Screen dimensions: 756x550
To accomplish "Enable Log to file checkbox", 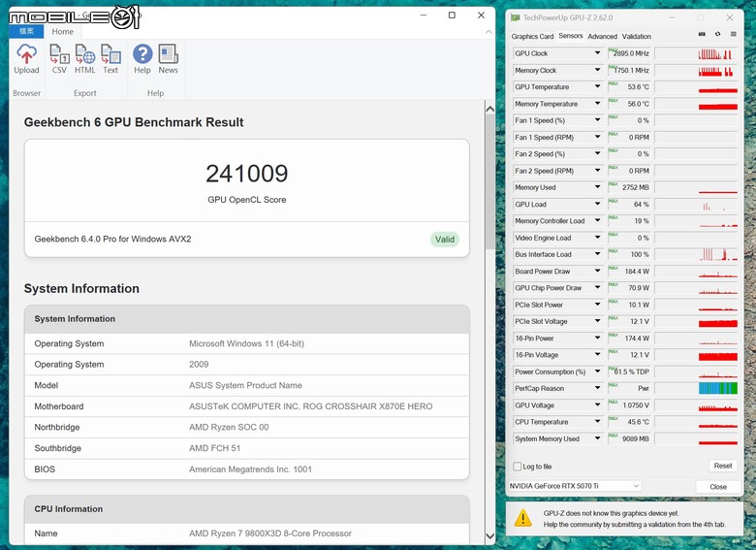I will (x=518, y=466).
